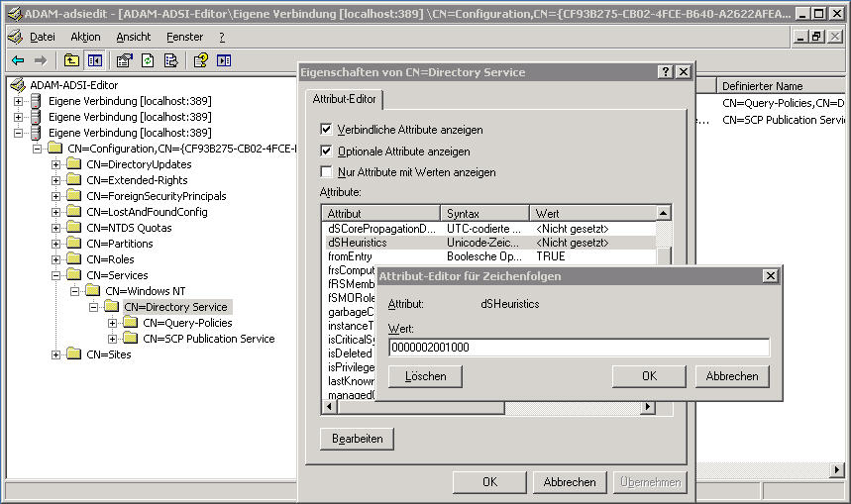Click attribute list horizontal scroll left arrow

pos(329,406)
